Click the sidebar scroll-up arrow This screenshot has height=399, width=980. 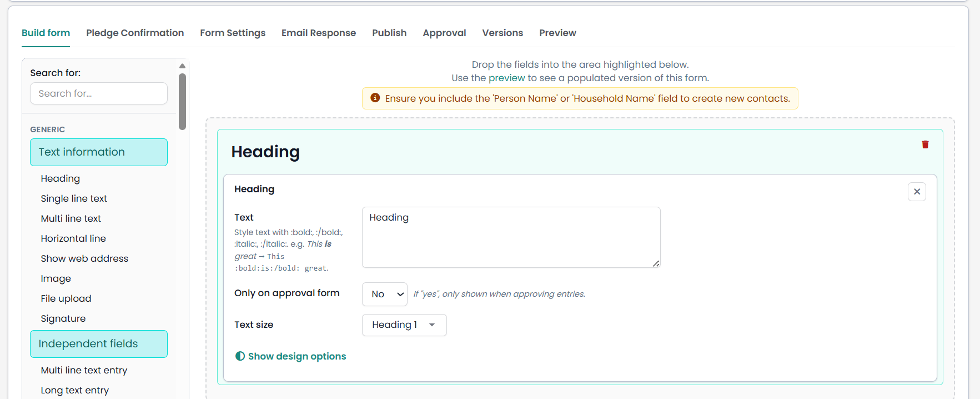[182, 66]
